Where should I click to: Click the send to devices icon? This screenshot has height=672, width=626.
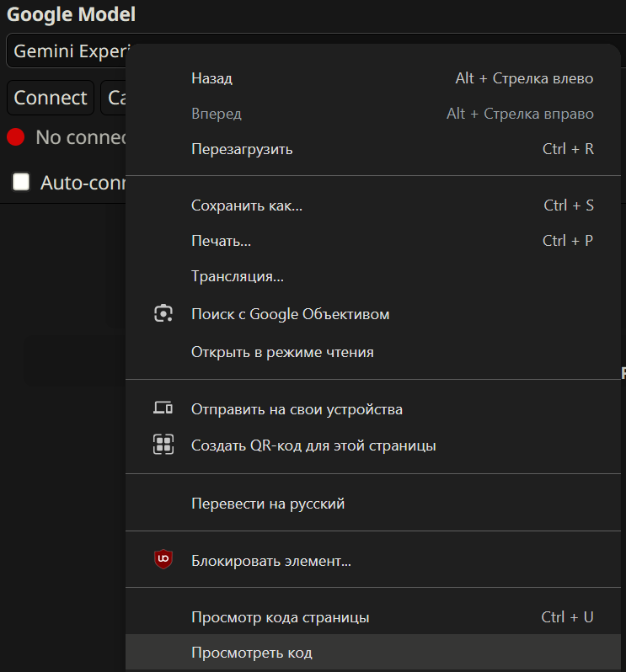click(x=163, y=408)
